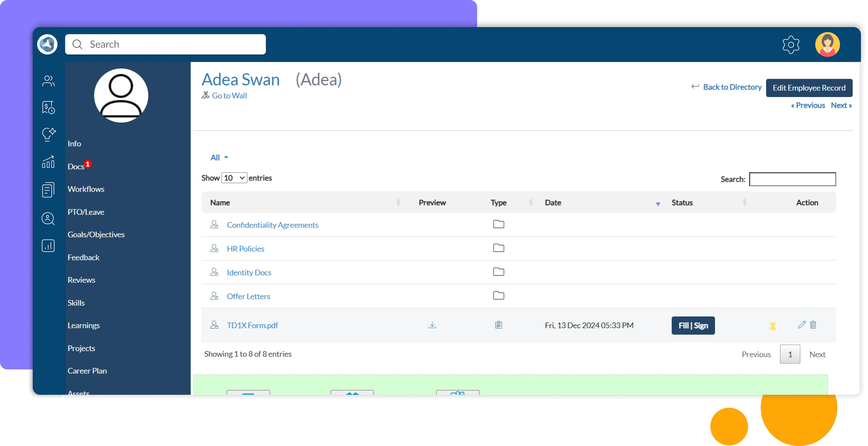Click the Edit Employee Record button
Image resolution: width=868 pixels, height=446 pixels.
[809, 88]
